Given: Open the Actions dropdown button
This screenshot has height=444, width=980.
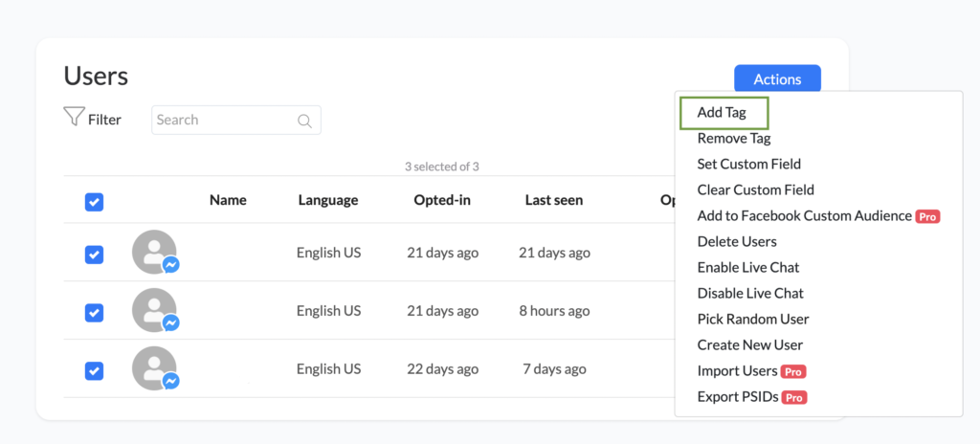Looking at the screenshot, I should (777, 79).
